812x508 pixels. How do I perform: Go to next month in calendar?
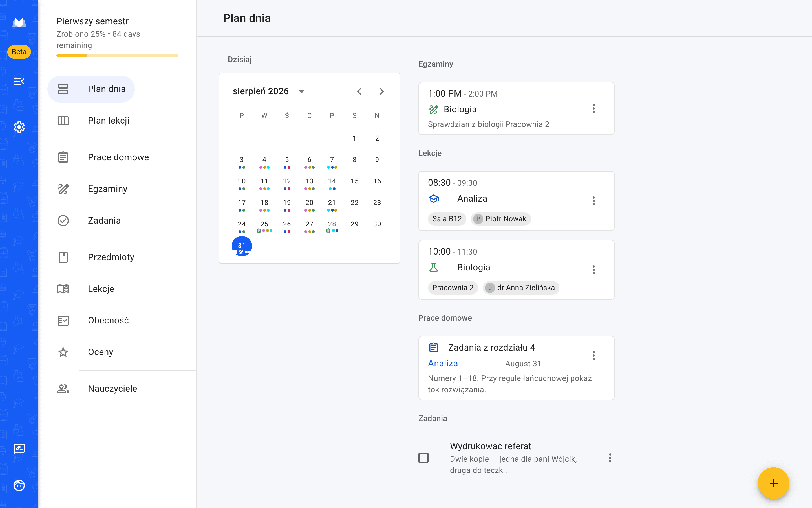(x=381, y=91)
